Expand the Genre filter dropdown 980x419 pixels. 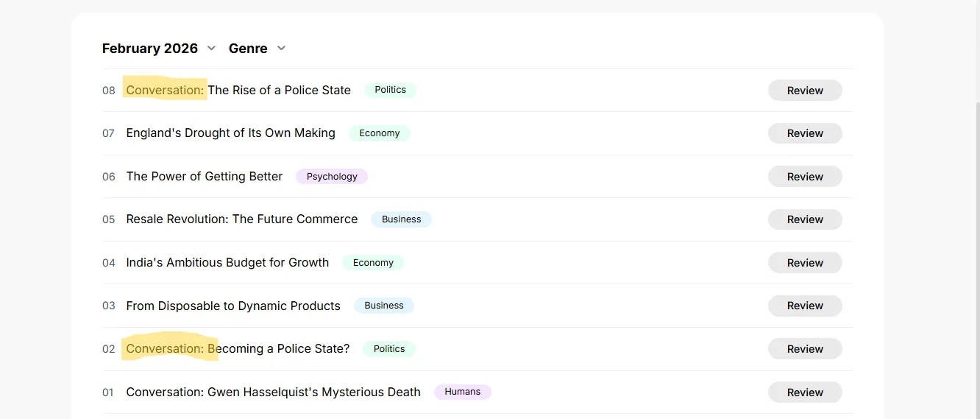[x=257, y=49]
